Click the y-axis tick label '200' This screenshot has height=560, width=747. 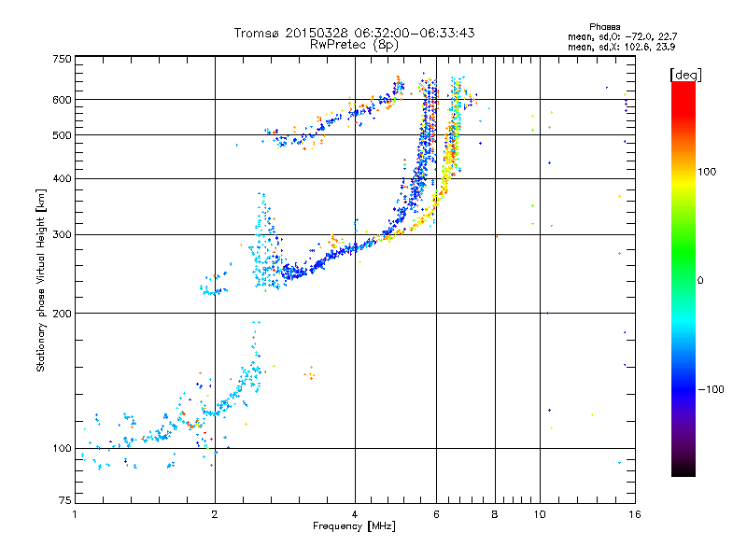[63, 314]
